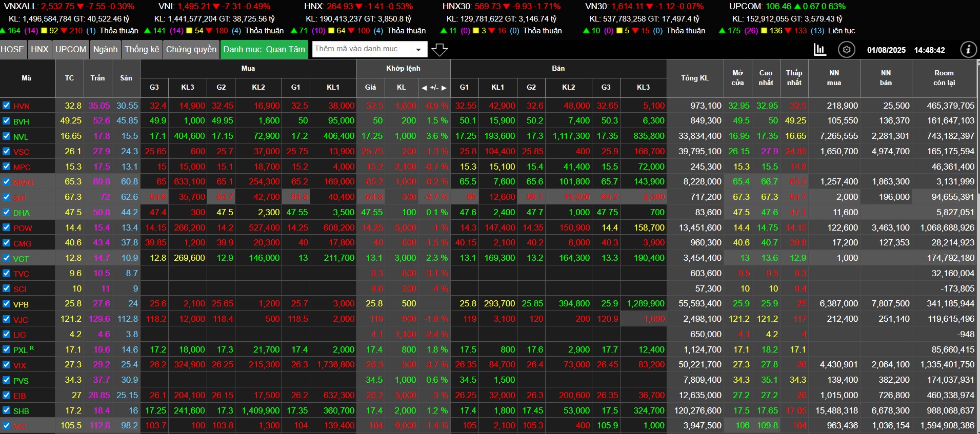Screen dimensions: 980x434
Task: Toggle the VGT row checkbox
Action: (6, 258)
